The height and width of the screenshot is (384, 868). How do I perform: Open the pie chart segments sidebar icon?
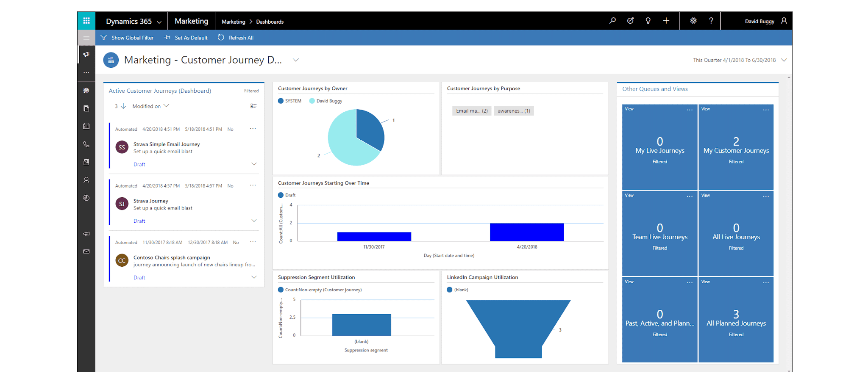point(86,198)
